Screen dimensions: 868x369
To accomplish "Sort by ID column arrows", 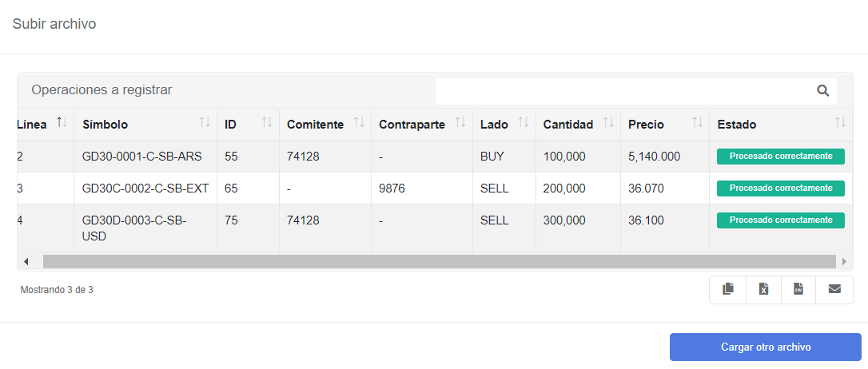I will coord(267,123).
